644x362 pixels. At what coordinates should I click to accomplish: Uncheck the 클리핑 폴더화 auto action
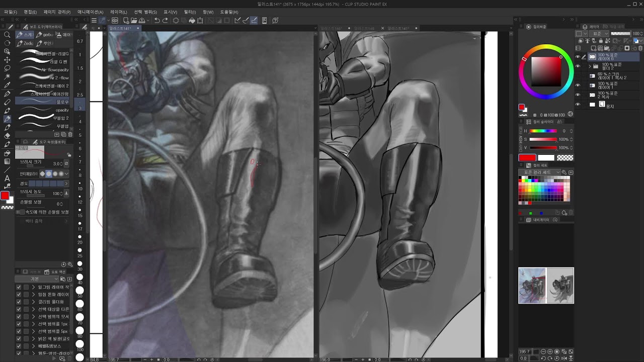point(19,302)
